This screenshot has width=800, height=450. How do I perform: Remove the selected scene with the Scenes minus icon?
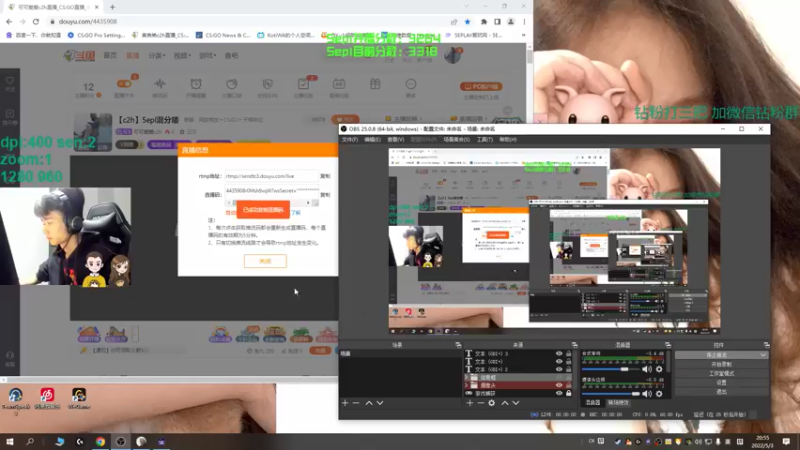(356, 403)
